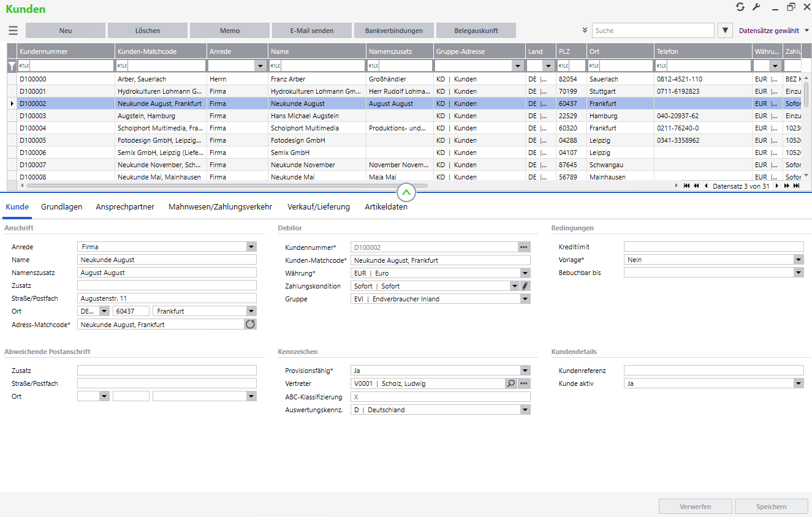Regenerate Adress-Matchcode with the refresh icon
The width and height of the screenshot is (812, 517).
250,324
